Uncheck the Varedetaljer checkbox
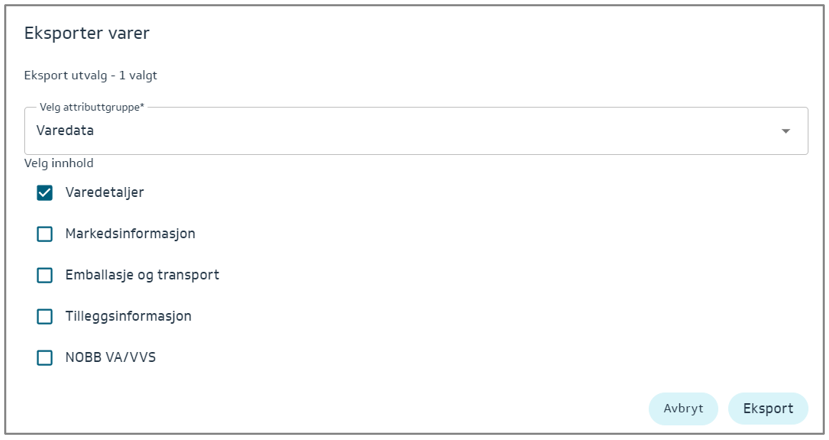 [x=45, y=193]
